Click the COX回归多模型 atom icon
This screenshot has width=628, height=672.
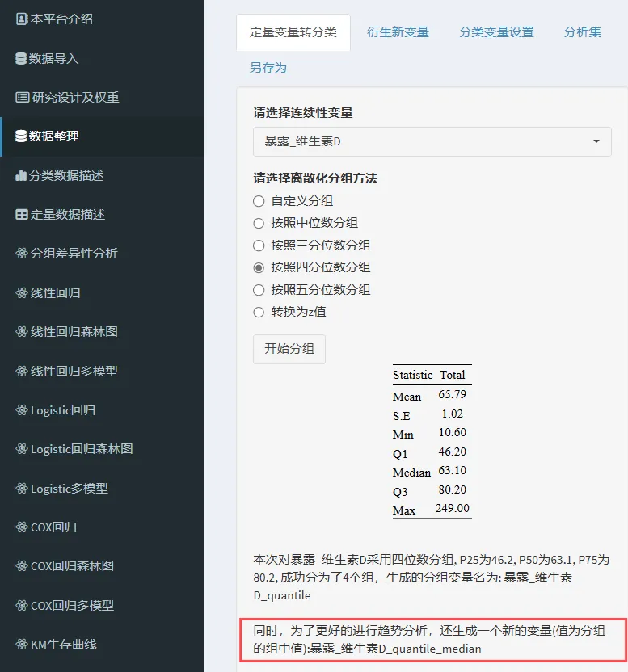(22, 605)
